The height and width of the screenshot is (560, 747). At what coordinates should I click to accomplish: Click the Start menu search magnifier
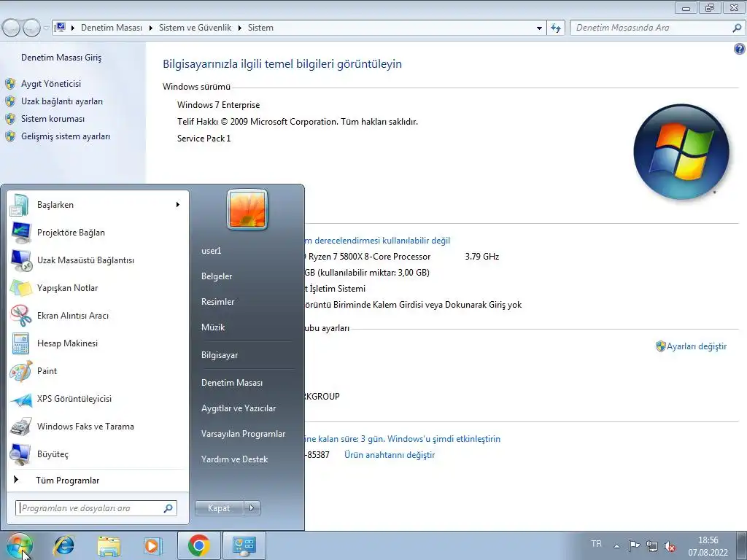click(168, 508)
